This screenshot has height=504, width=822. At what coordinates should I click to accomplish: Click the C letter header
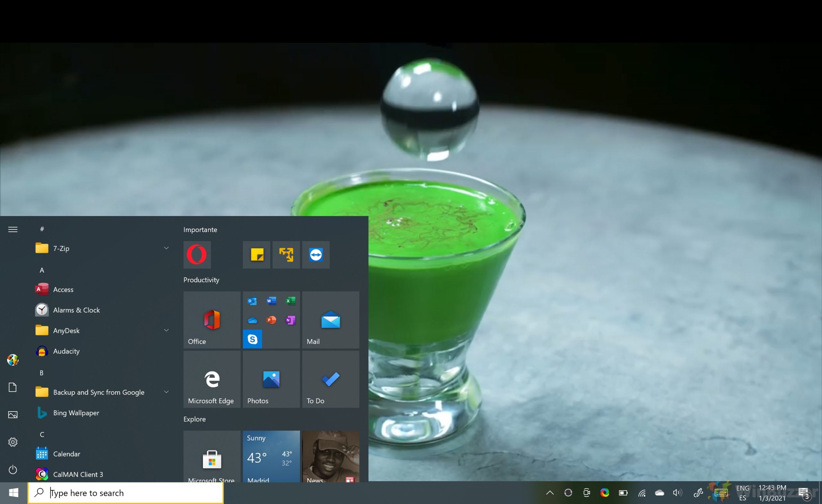42,434
